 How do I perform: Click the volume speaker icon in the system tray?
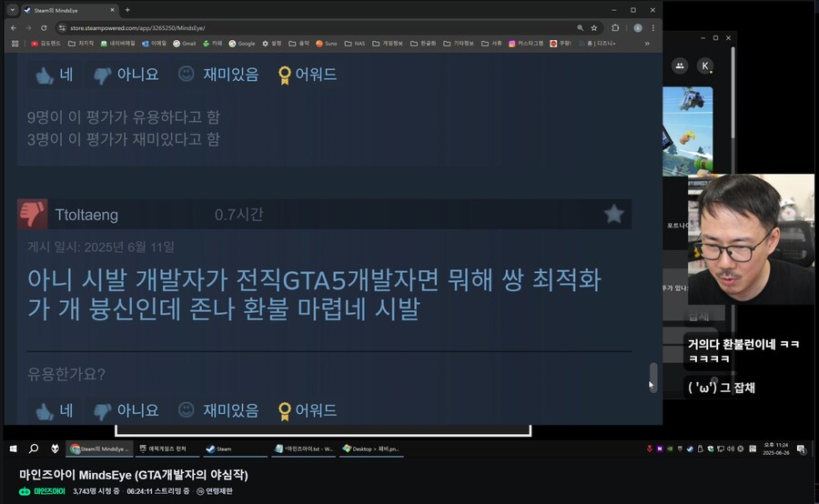(x=730, y=449)
